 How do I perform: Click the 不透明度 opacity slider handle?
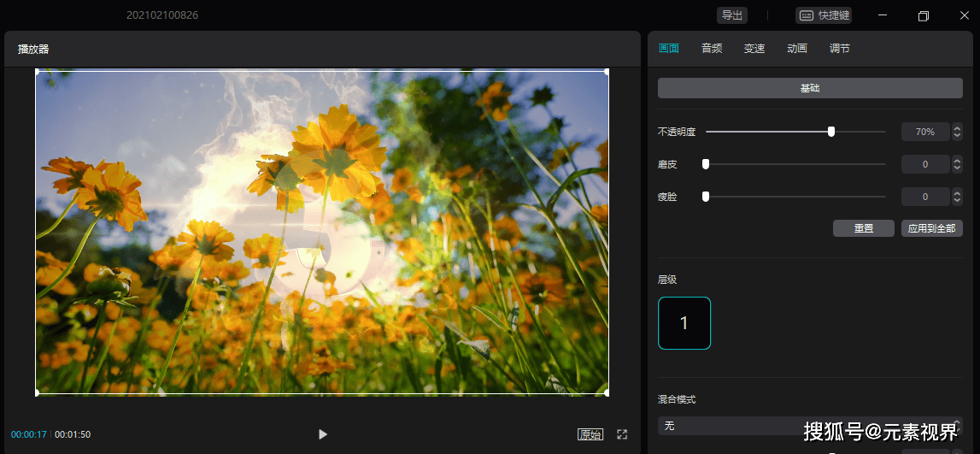click(x=831, y=132)
